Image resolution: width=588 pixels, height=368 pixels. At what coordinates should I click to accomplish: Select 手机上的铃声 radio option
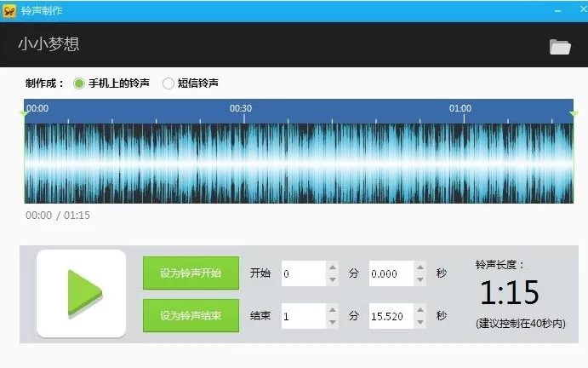point(79,83)
